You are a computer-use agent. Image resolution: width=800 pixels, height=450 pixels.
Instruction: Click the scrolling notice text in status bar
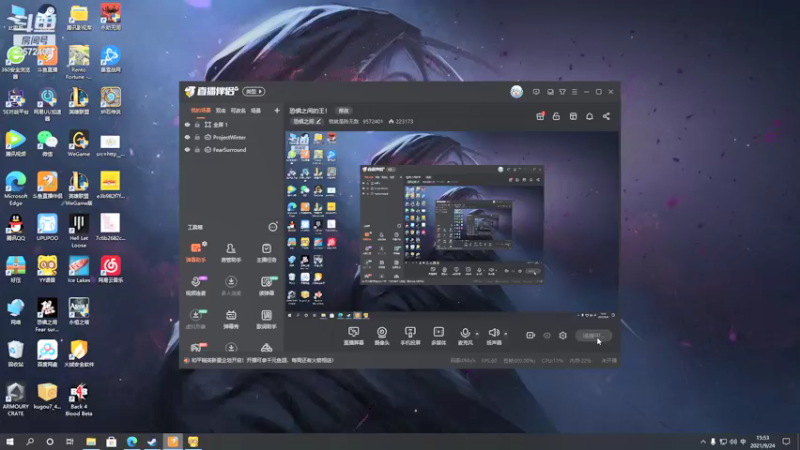point(262,360)
